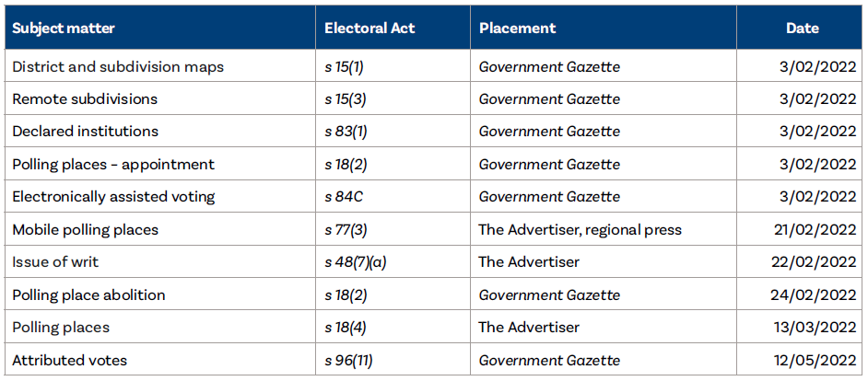Select the Remote subdivisions cell
This screenshot has height=381, width=868.
[85, 99]
